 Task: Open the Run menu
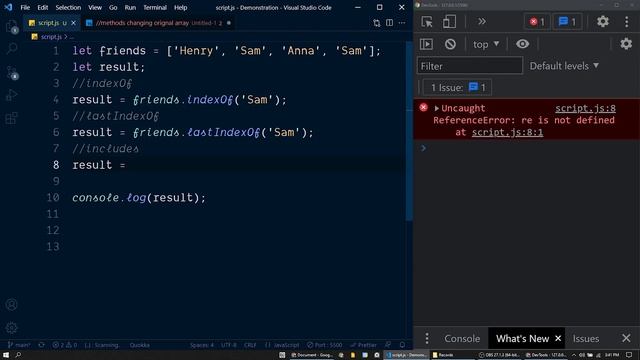tap(130, 7)
